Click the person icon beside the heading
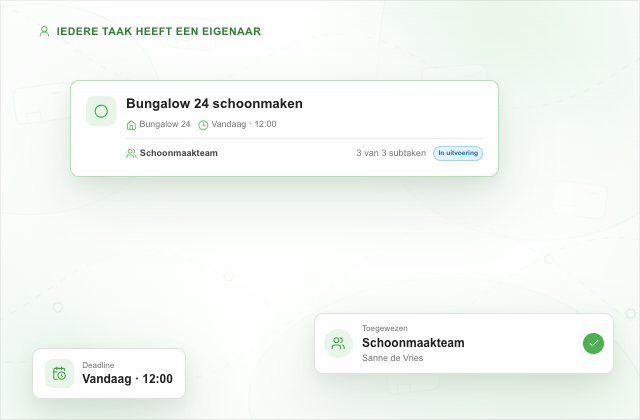The image size is (640, 420). 44,31
